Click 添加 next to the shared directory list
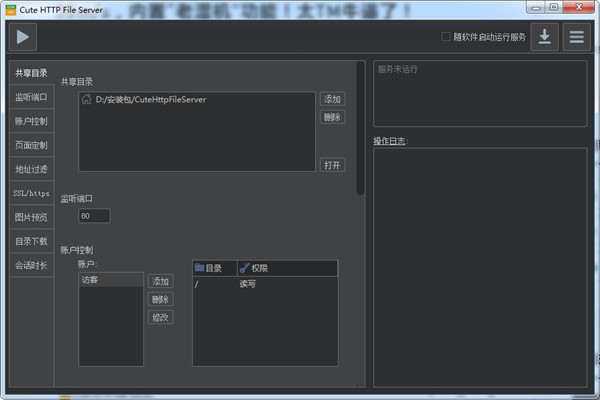Image resolution: width=600 pixels, height=400 pixels. coord(332,99)
